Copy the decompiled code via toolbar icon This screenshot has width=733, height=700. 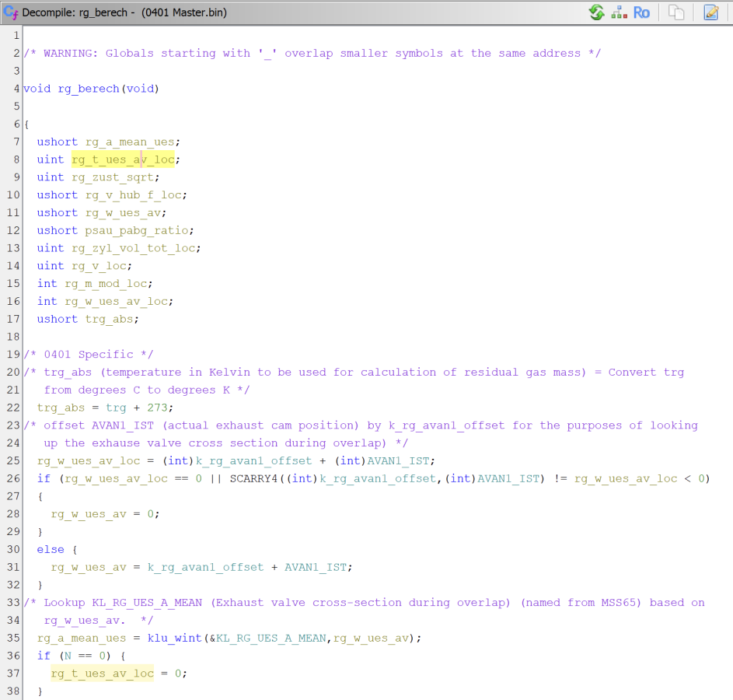tap(675, 12)
